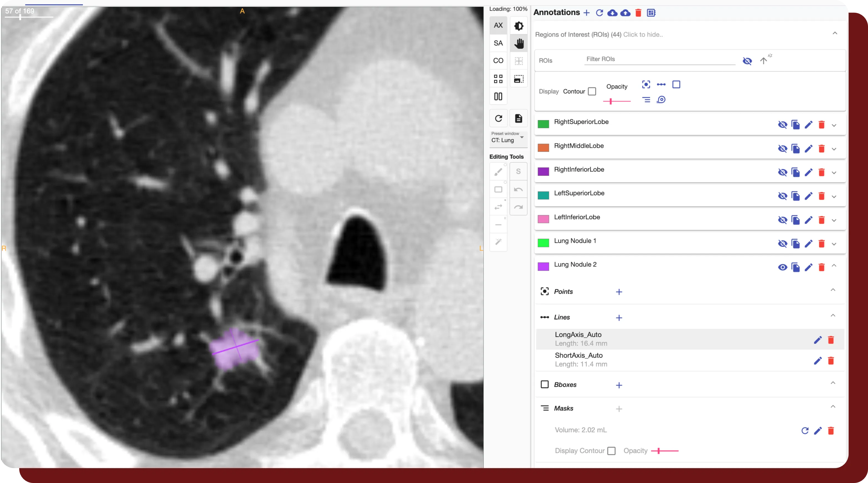This screenshot has width=868, height=483.
Task: Add a new Mask
Action: 619,409
